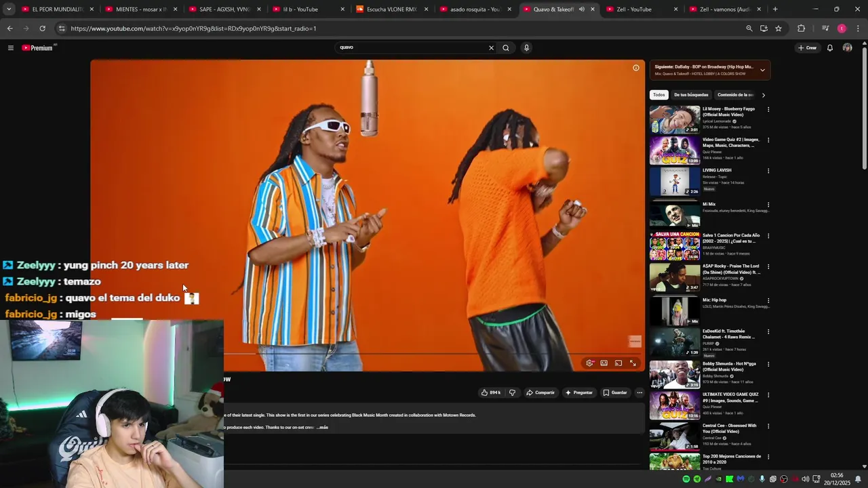Dislike the video
This screenshot has width=868, height=488.
[x=512, y=392]
